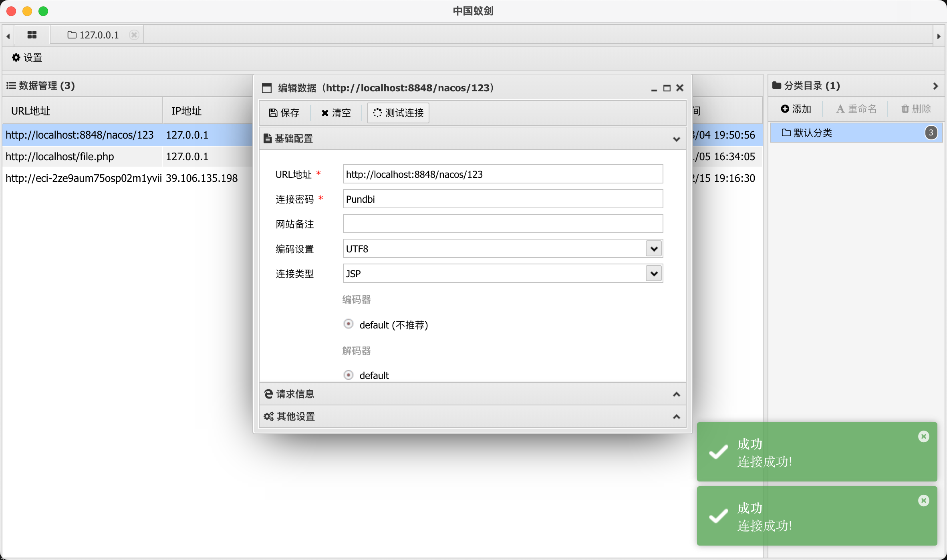Click the 重命名 rename button

pyautogui.click(x=856, y=109)
